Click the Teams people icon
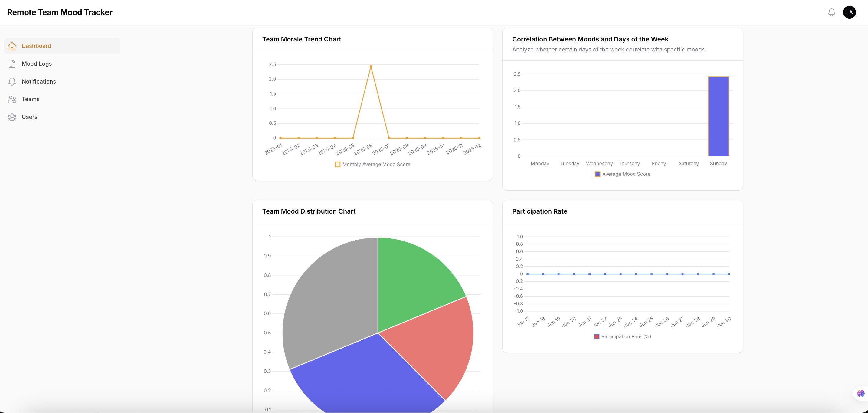 [12, 99]
